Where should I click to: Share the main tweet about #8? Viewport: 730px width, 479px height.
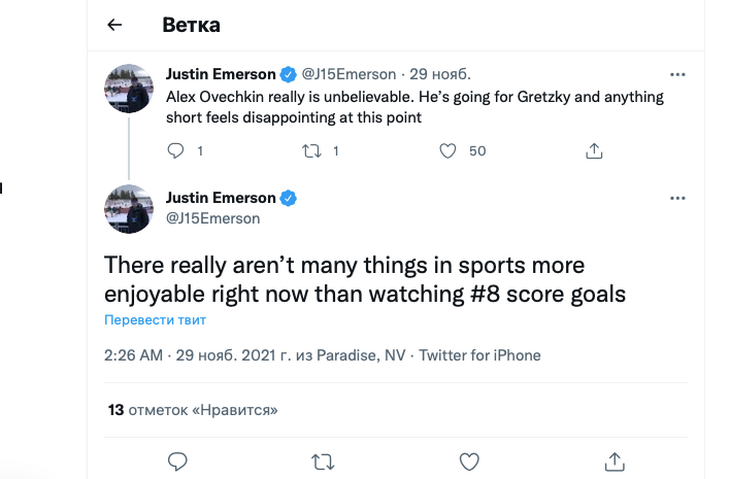pyautogui.click(x=615, y=461)
